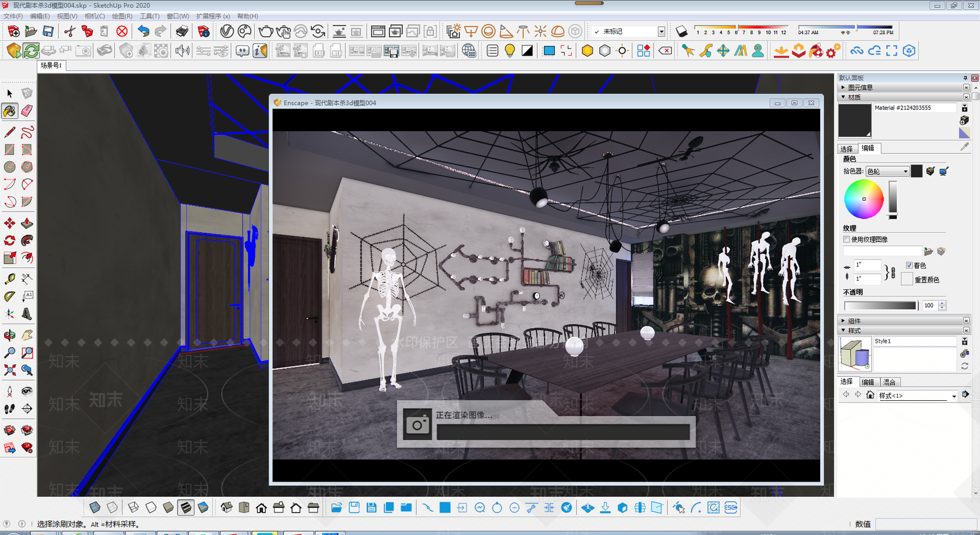Select the Pan hand tool
The image size is (980, 535).
27,335
